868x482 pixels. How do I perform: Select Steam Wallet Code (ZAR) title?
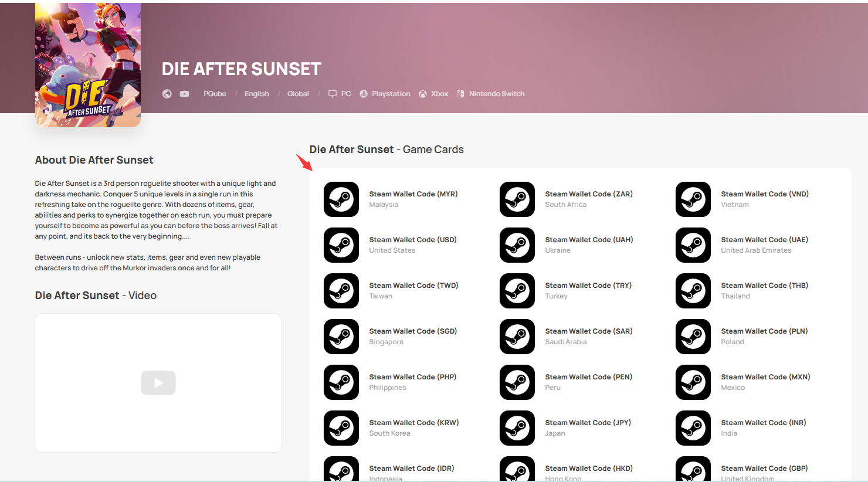tap(589, 194)
